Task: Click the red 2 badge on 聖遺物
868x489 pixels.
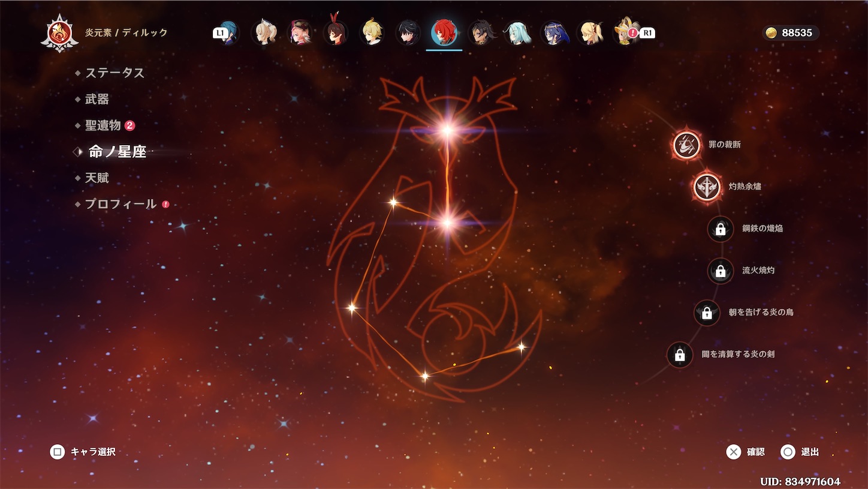Action: pos(129,125)
